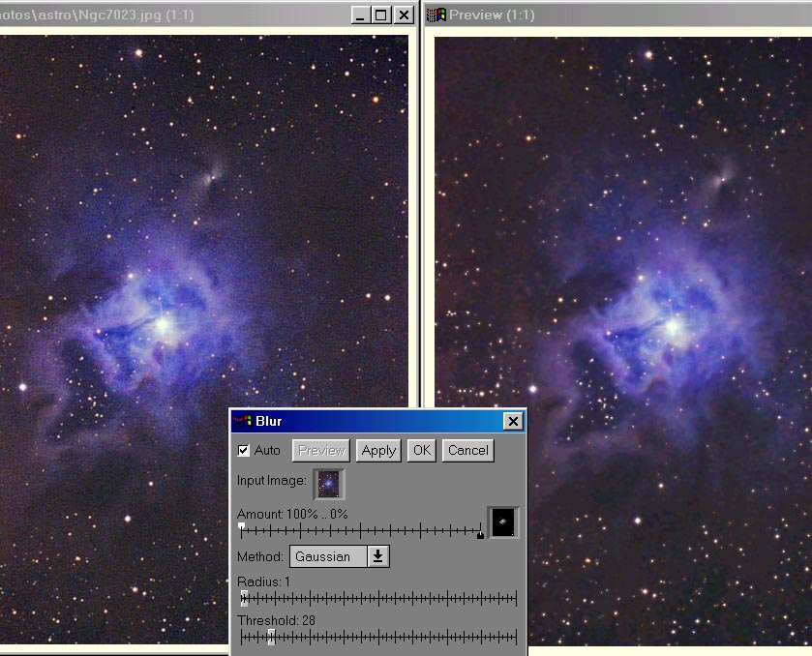Close the Blur dialog with X
This screenshot has height=656, width=812.
pyautogui.click(x=513, y=421)
